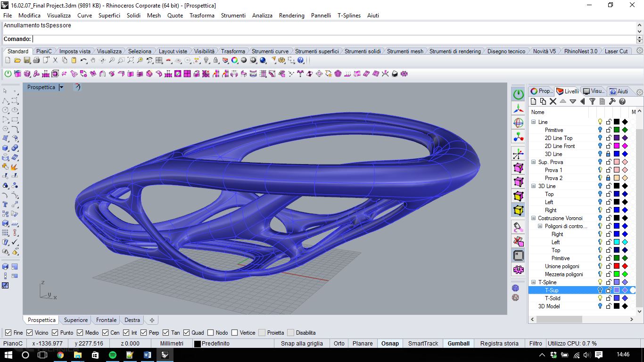Click the Filtro status bar button
The height and width of the screenshot is (362, 644).
pos(536,344)
